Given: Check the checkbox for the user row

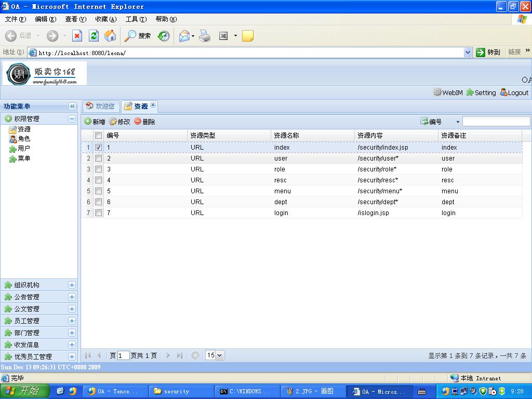Looking at the screenshot, I should pyautogui.click(x=99, y=158).
